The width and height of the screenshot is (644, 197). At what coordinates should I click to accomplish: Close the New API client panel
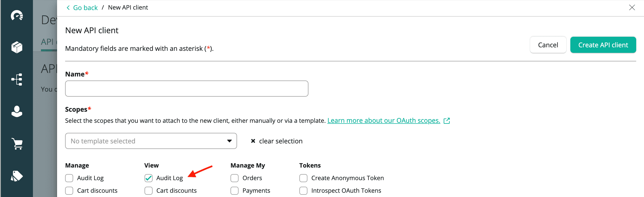[632, 8]
